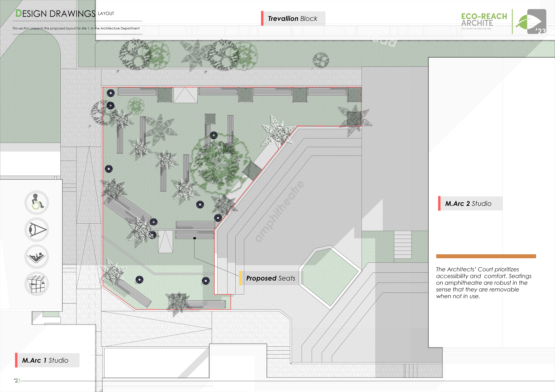Image resolution: width=555 pixels, height=392 pixels.
Task: Click the Proposed Seats callout label
Action: [271, 278]
